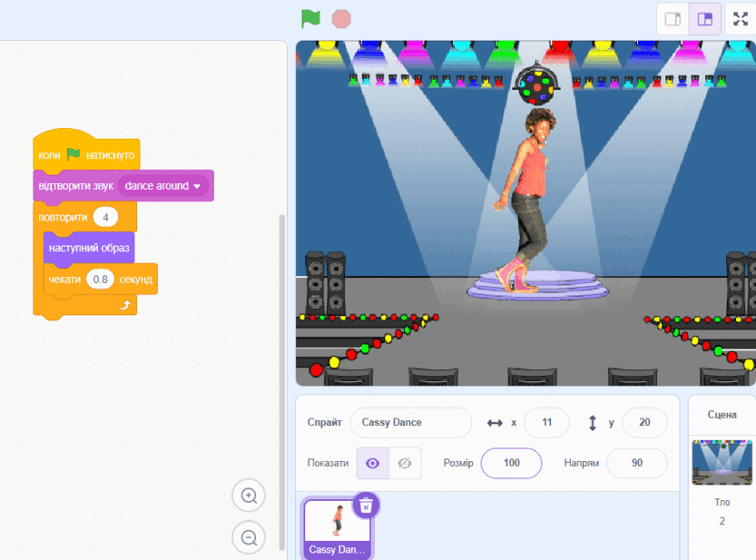This screenshot has width=756, height=560.
Task: Click the workspace vertical scrollbar
Action: point(282,382)
